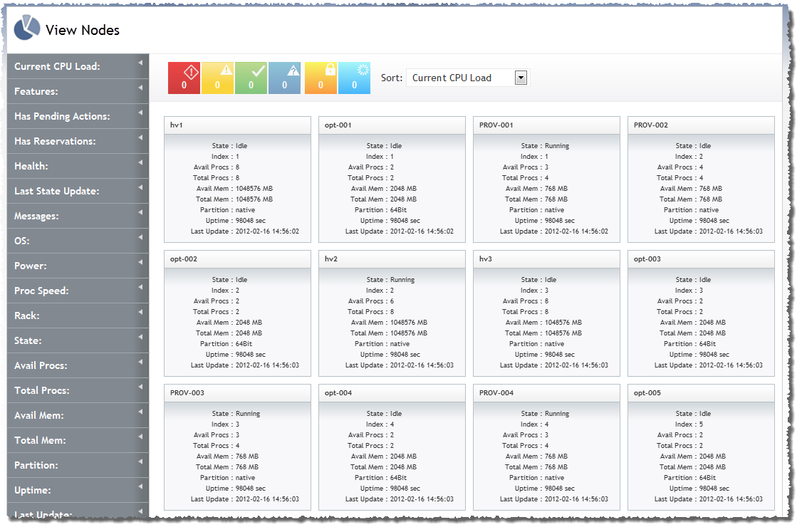Click the hv2 node card title
Screen dimensions: 802x532
click(392, 259)
